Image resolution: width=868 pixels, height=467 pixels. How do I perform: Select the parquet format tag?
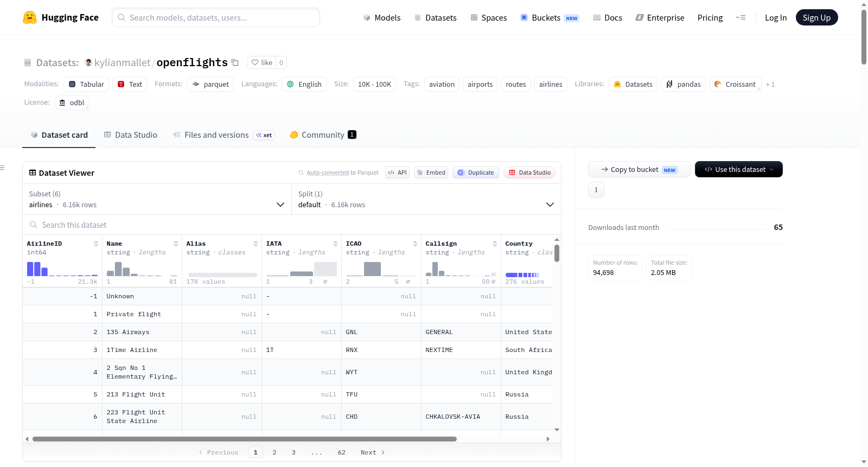pyautogui.click(x=210, y=84)
